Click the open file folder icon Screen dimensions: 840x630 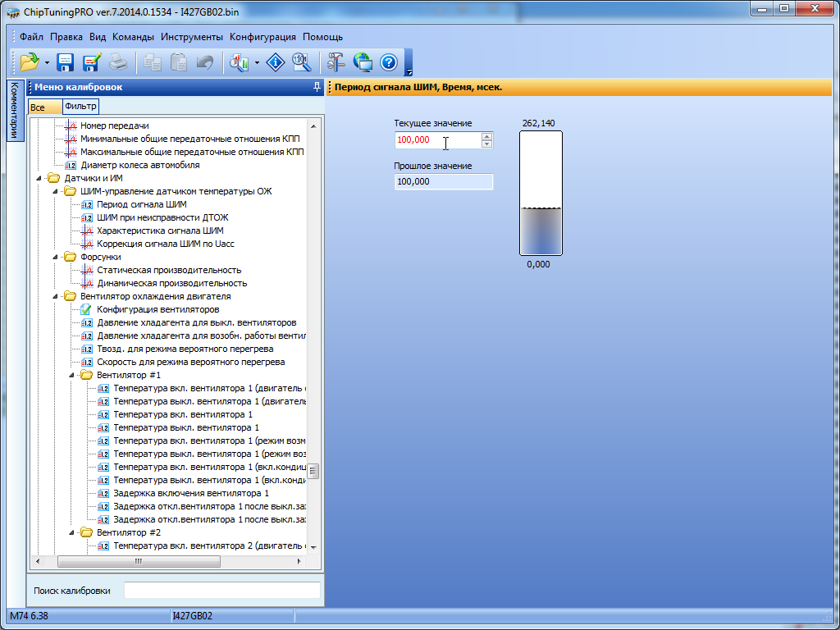pos(30,62)
